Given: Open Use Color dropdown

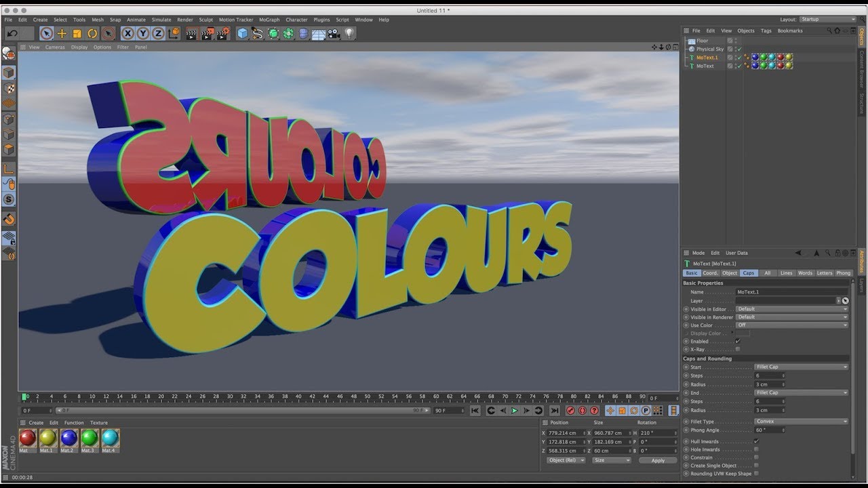Looking at the screenshot, I should tap(791, 325).
